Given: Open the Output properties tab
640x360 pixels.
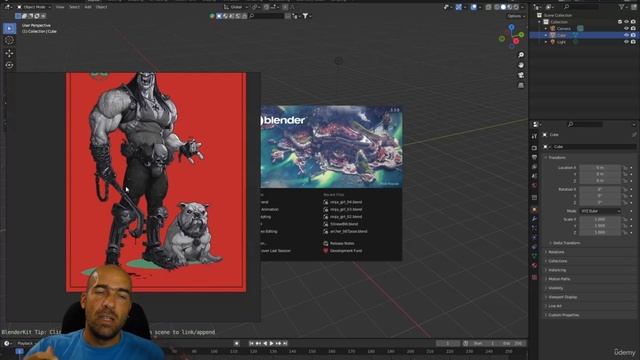Looking at the screenshot, I should pyautogui.click(x=534, y=157).
